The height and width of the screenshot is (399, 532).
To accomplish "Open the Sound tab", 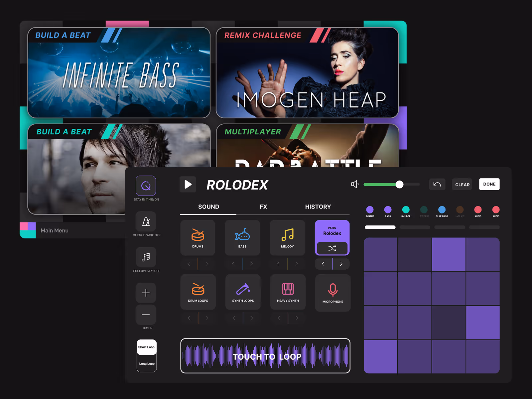I will (208, 207).
